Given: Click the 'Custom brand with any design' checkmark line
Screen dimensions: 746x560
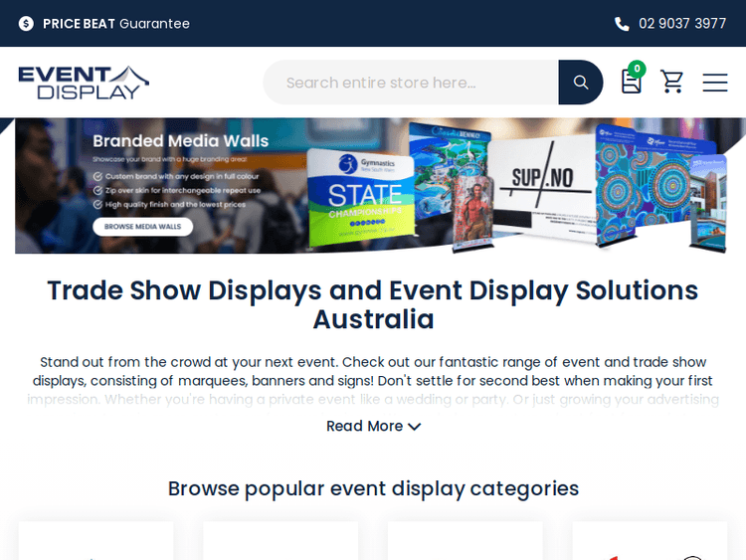Looking at the screenshot, I should [x=176, y=176].
